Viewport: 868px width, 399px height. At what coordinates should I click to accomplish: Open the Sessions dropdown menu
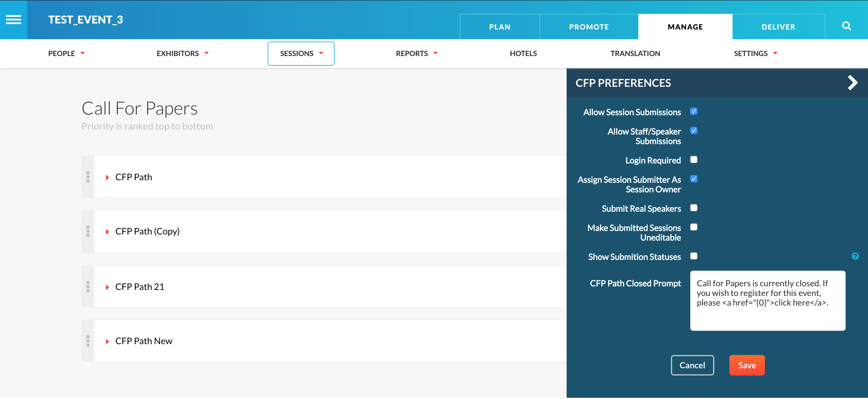click(x=301, y=54)
